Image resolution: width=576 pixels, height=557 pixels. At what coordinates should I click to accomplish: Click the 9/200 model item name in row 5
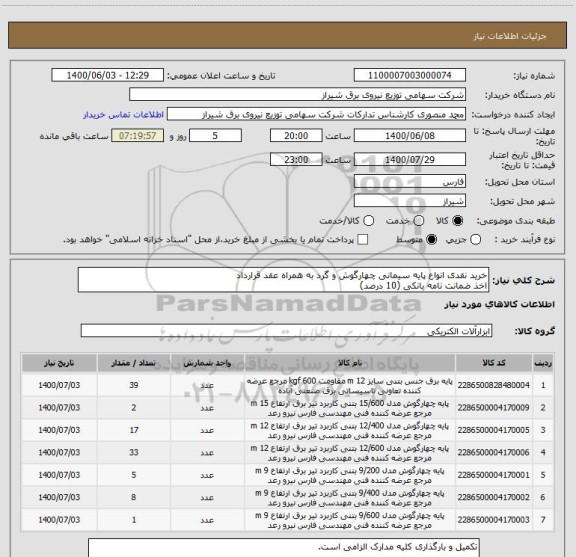click(350, 475)
